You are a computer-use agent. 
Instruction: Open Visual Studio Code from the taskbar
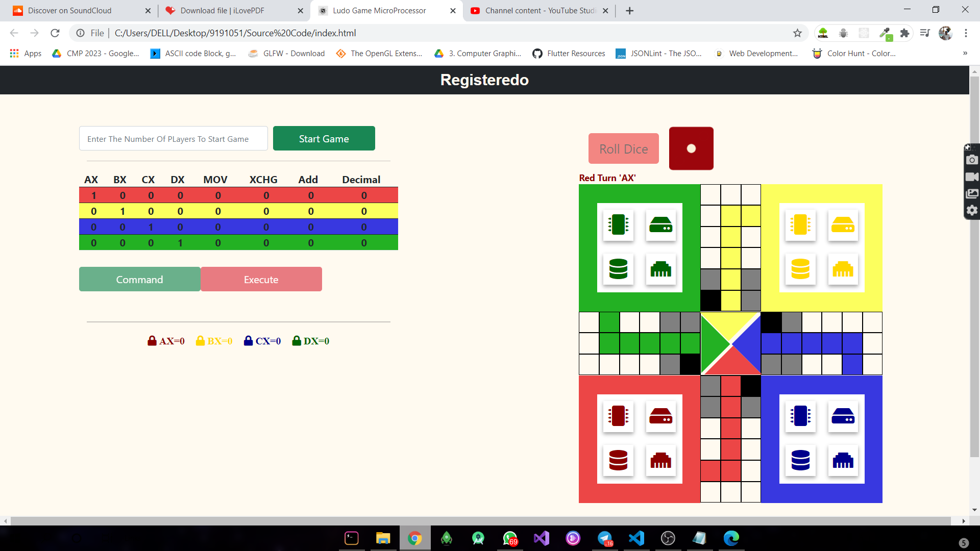click(x=636, y=538)
